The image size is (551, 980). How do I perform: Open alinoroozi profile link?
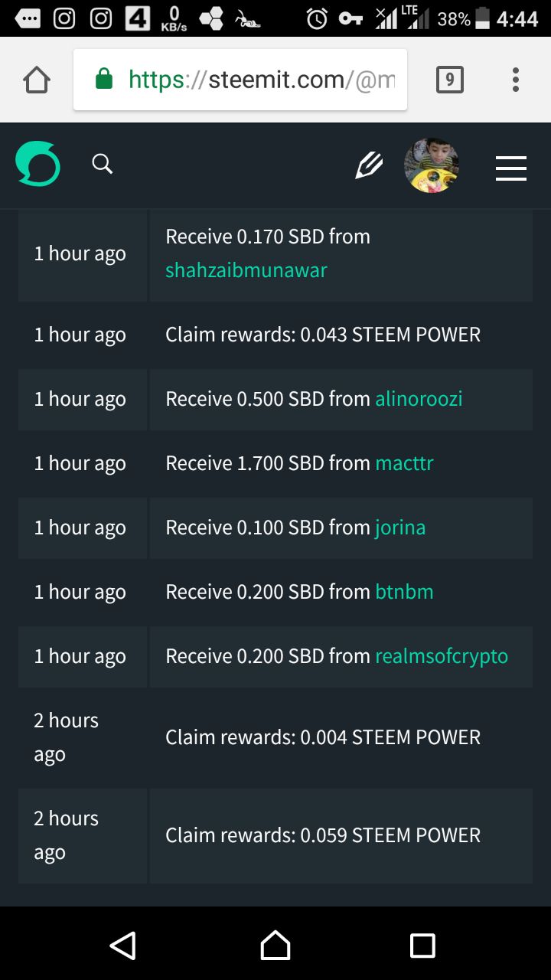tap(419, 399)
